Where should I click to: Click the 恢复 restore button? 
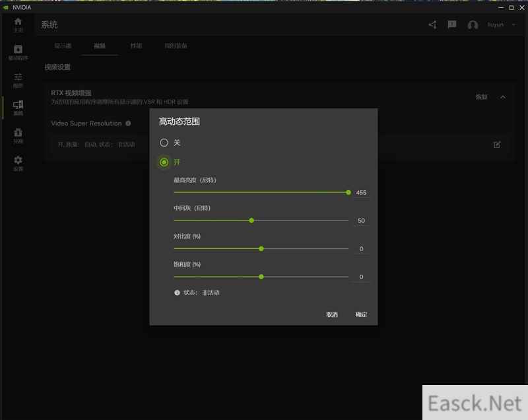[482, 97]
